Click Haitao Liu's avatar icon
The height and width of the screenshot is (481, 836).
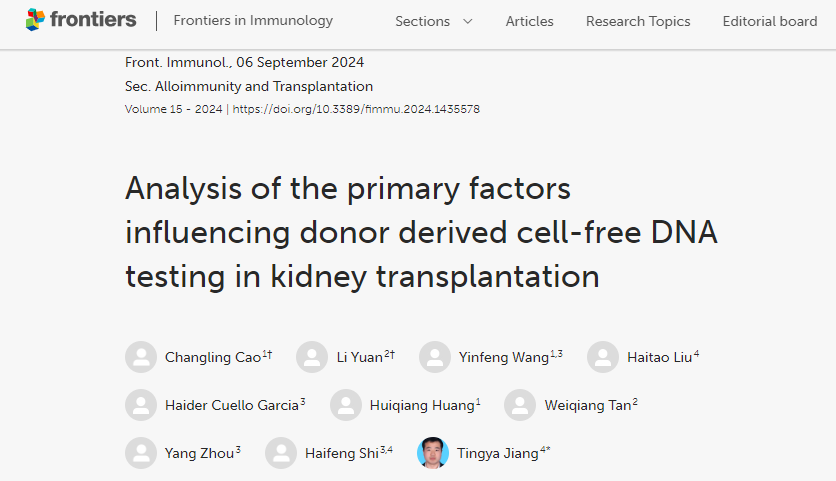pos(603,357)
